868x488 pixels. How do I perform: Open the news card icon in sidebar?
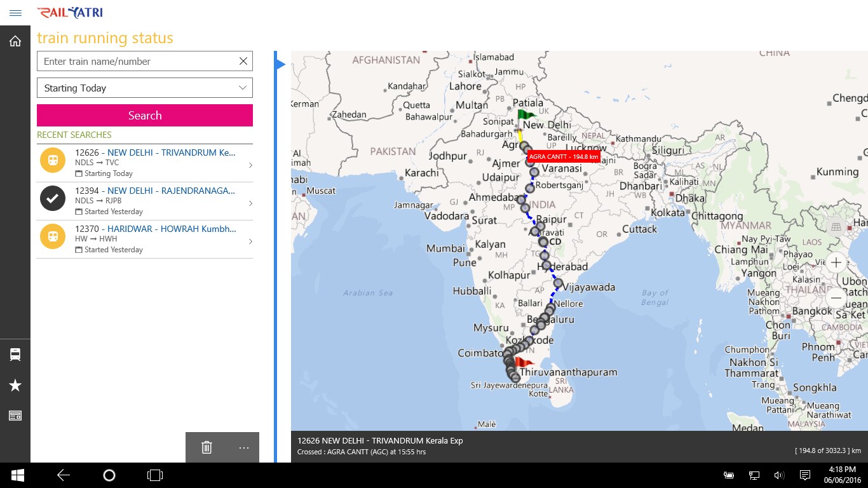15,416
